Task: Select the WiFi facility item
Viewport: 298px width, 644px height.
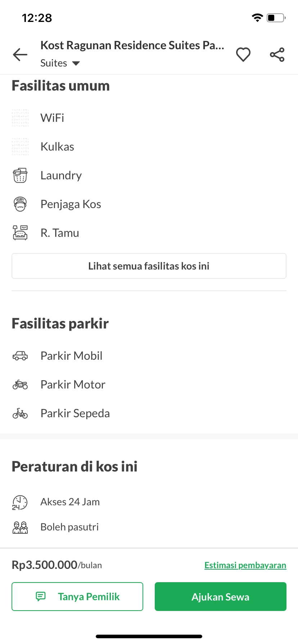Action: click(52, 118)
